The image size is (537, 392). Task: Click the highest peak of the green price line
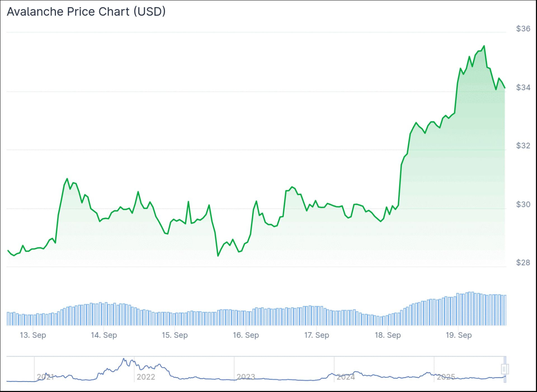pos(484,46)
